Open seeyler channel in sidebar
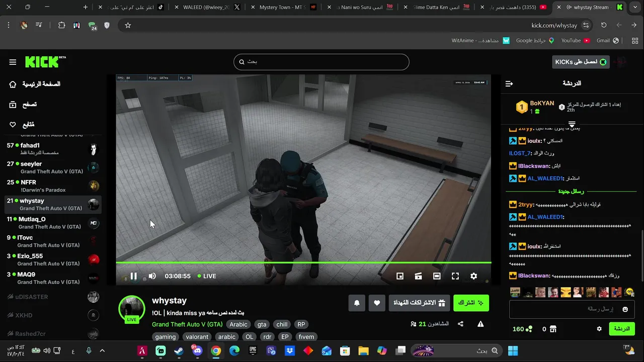This screenshot has width=644, height=362. (52, 167)
